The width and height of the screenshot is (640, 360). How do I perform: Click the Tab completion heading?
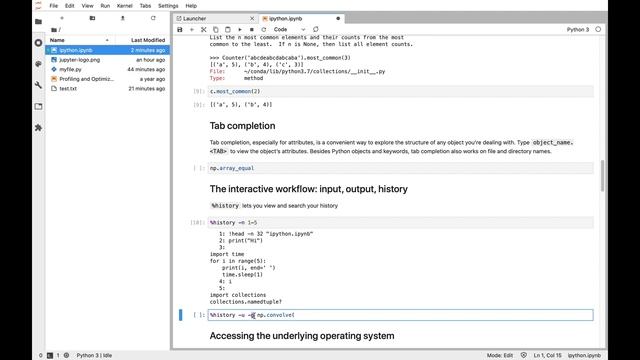(x=242, y=126)
